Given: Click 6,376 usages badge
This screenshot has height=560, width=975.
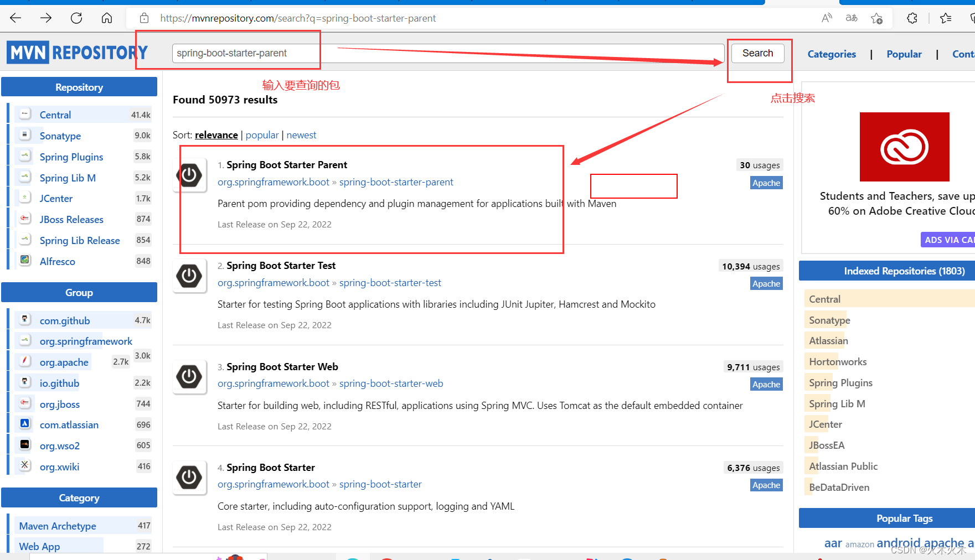Looking at the screenshot, I should click(754, 468).
